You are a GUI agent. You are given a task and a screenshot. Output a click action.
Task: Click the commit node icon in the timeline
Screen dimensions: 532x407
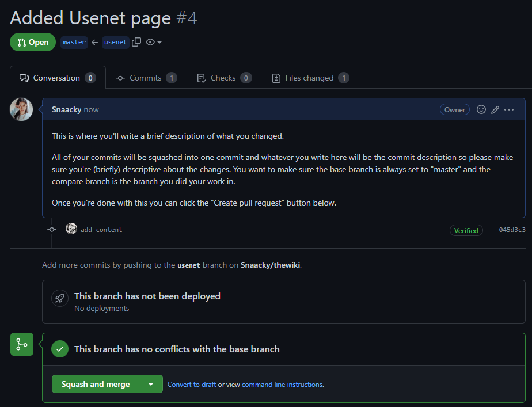51,229
